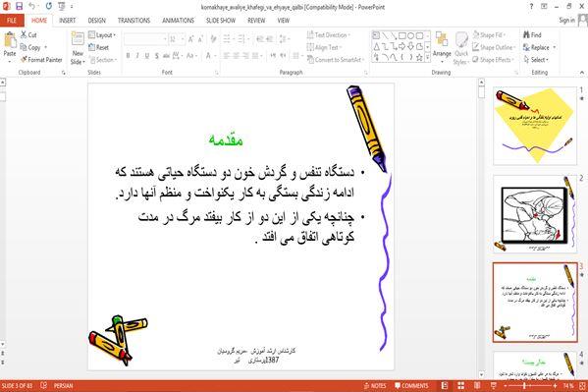The height and width of the screenshot is (392, 588).
Task: Open Quick Styles gallery
Action: (460, 49)
